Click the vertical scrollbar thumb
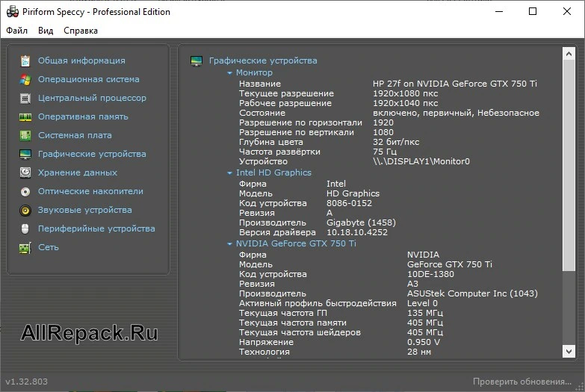 pos(569,165)
